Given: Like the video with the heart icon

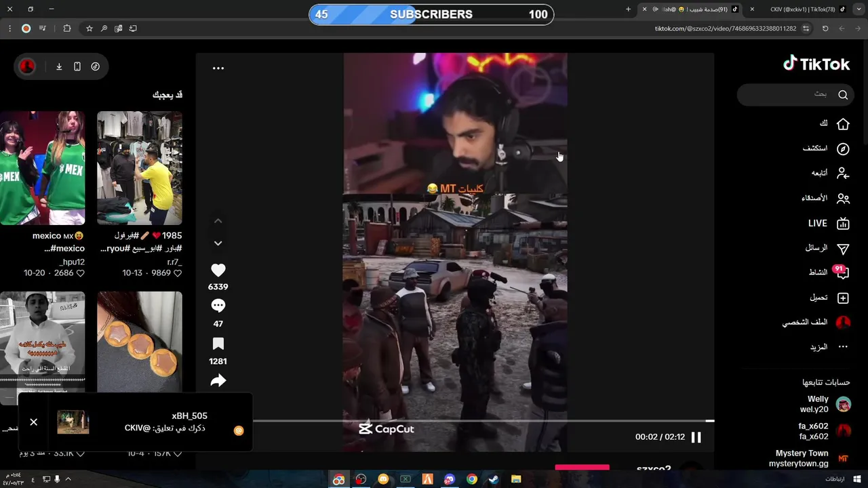Looking at the screenshot, I should (x=218, y=270).
